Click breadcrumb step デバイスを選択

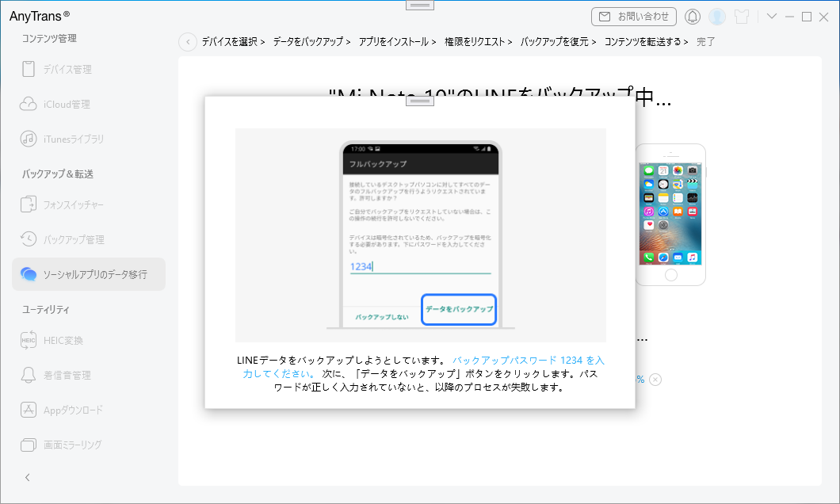(230, 42)
